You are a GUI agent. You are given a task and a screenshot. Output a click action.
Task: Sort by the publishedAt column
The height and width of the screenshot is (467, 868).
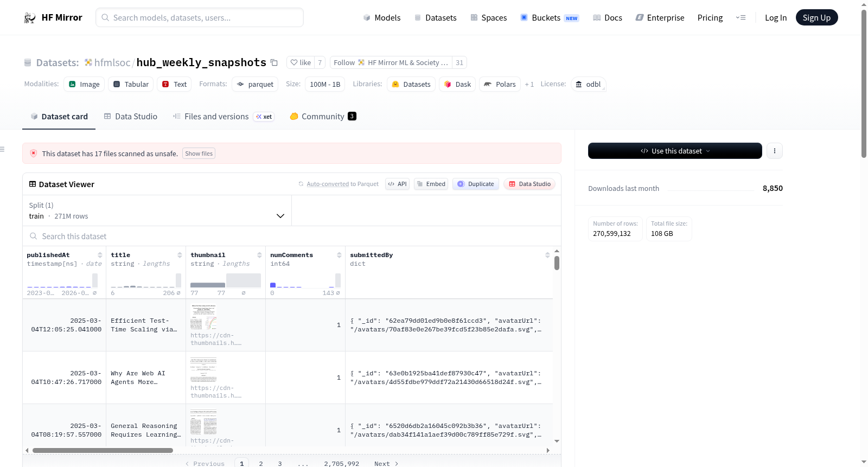click(100, 255)
